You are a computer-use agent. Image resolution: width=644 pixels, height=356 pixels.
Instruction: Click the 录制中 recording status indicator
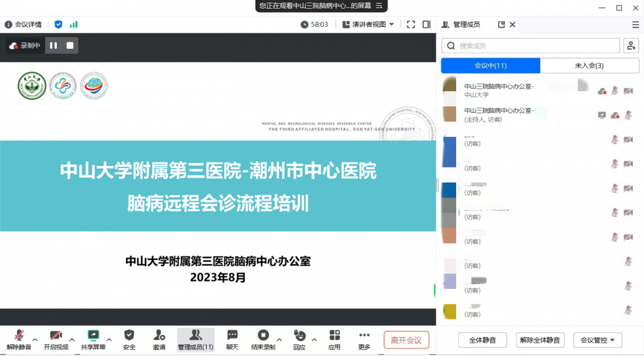pos(25,46)
